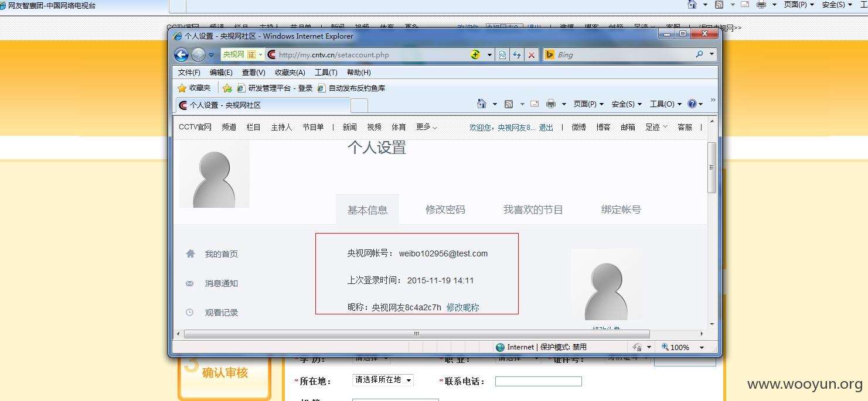This screenshot has height=401, width=868.
Task: Expand the 足迹 dropdown
Action: pos(656,127)
